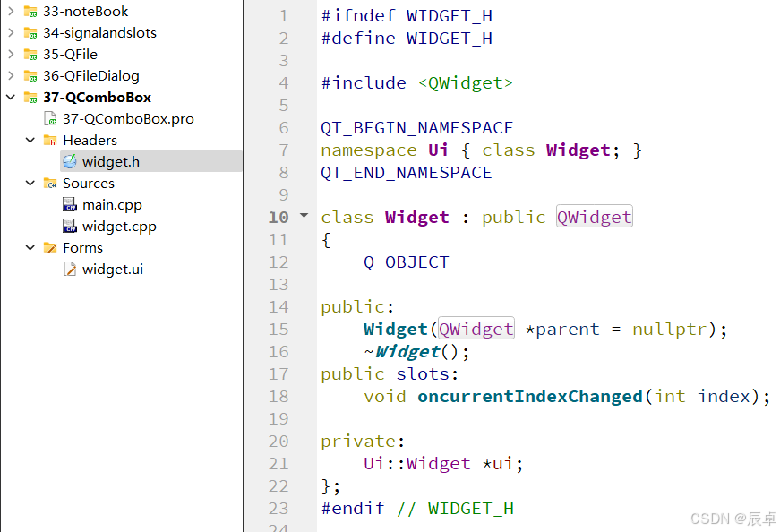This screenshot has height=532, width=780.
Task: Collapse the Forms folder
Action: (x=30, y=247)
